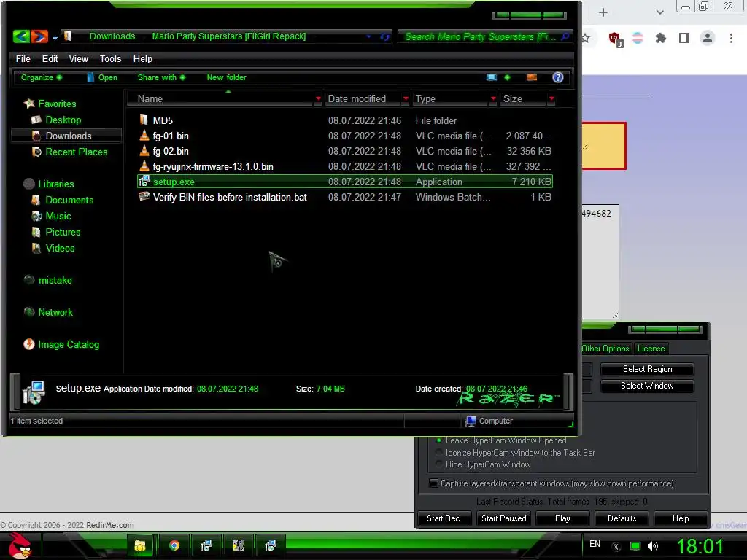Select fg-ryujinx-firmware-13.1.0.bin file icon
747x560 pixels.
(144, 166)
